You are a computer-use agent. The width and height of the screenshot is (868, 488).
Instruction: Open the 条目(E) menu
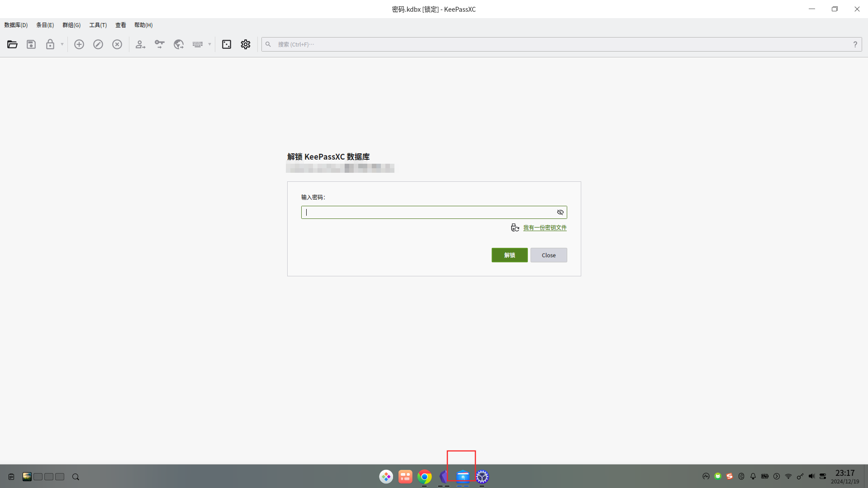(45, 25)
